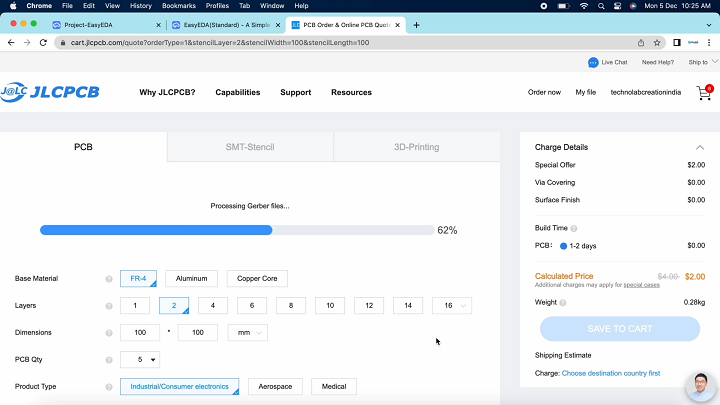Open the mm units dropdown
This screenshot has height=405, width=720.
tap(248, 333)
